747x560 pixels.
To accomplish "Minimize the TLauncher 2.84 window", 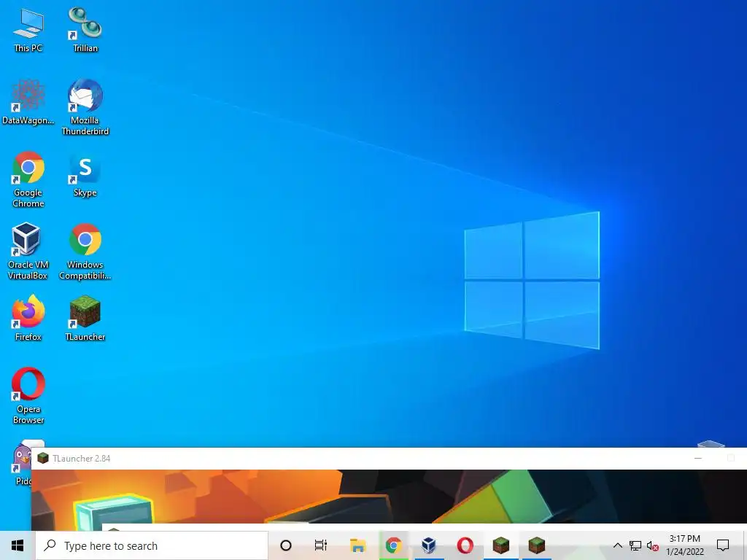I will click(698, 458).
